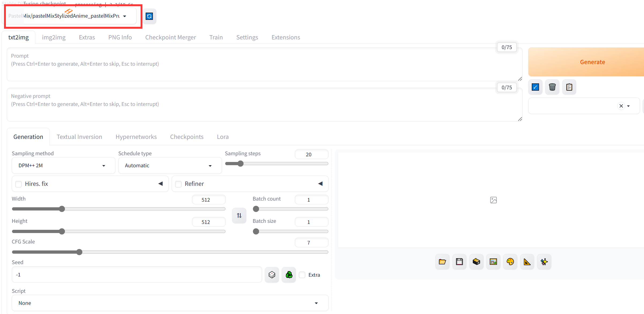Viewport: 644px width, 314px height.
Task: Click the dice random seed icon
Action: click(272, 275)
